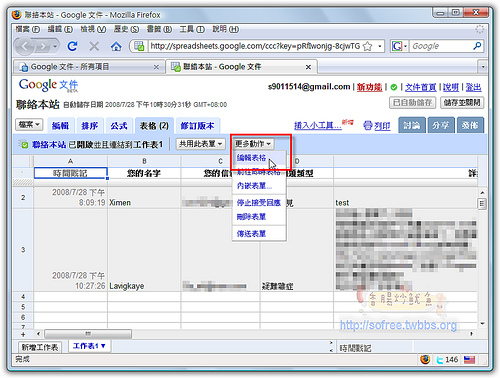Open the 檔案 dropdown button in Google Docs

[x=29, y=125]
